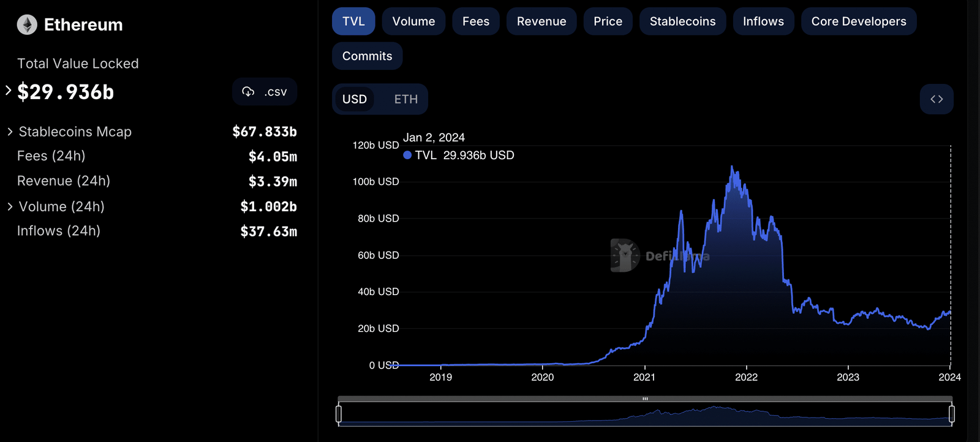The image size is (980, 442).
Task: Click the Jan 2, 2024 tooltip date
Action: point(434,138)
